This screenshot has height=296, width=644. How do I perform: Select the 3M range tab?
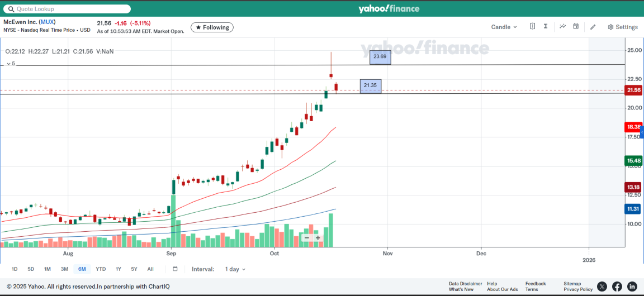(x=64, y=269)
